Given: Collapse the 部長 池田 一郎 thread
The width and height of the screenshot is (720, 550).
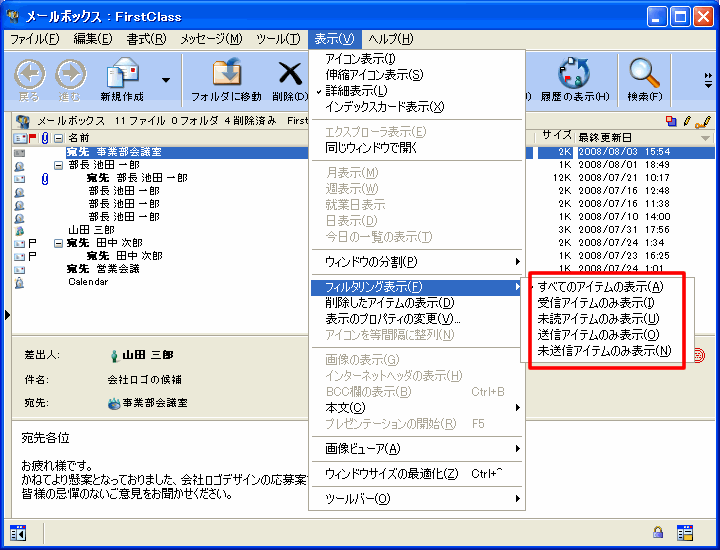Looking at the screenshot, I should pyautogui.click(x=59, y=165).
